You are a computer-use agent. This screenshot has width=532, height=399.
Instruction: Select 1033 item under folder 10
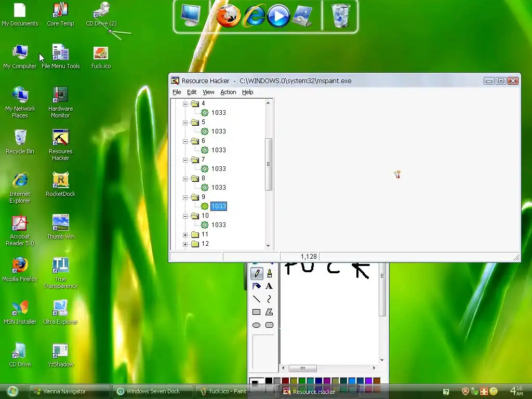coord(219,225)
